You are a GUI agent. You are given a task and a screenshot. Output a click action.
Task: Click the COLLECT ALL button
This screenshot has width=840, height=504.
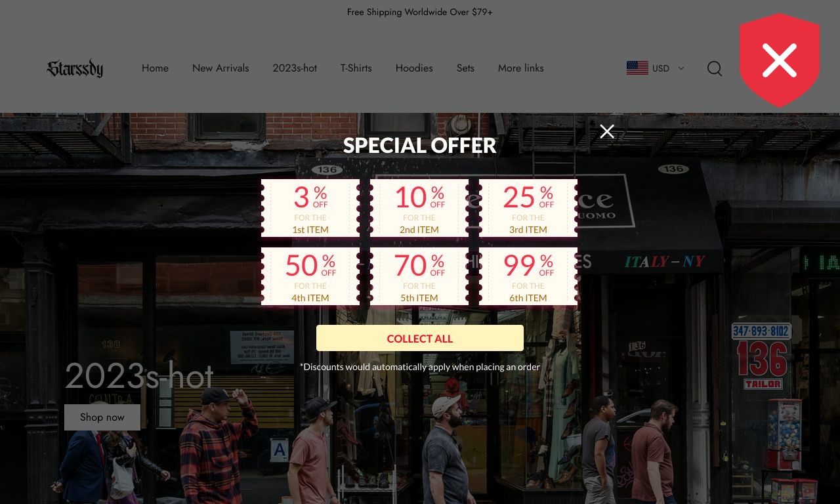[420, 339]
